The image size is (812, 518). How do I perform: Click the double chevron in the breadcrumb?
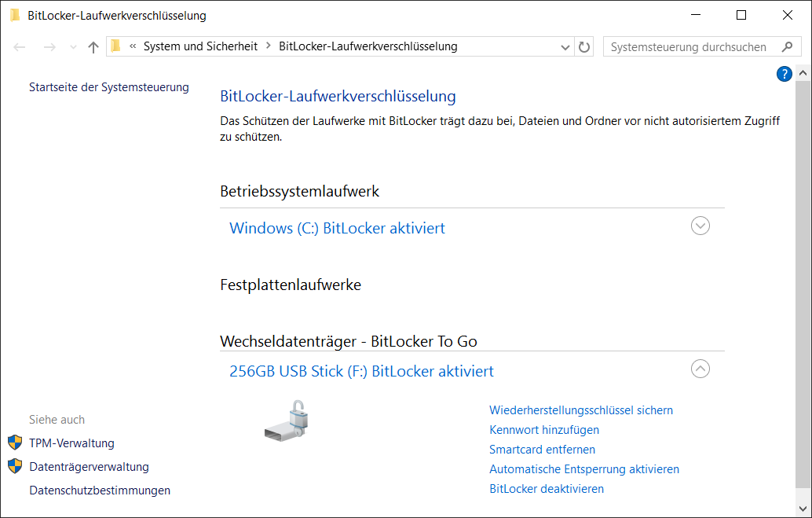(133, 46)
